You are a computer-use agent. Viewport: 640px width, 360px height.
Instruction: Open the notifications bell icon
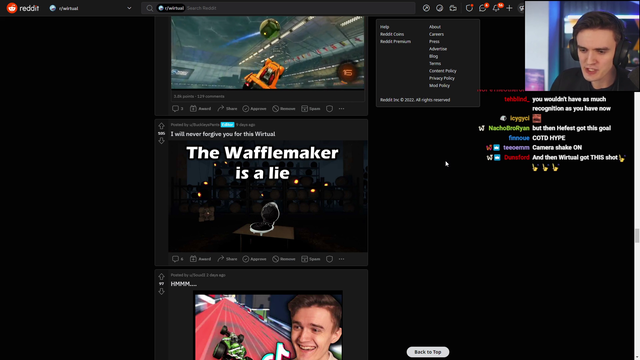click(496, 8)
